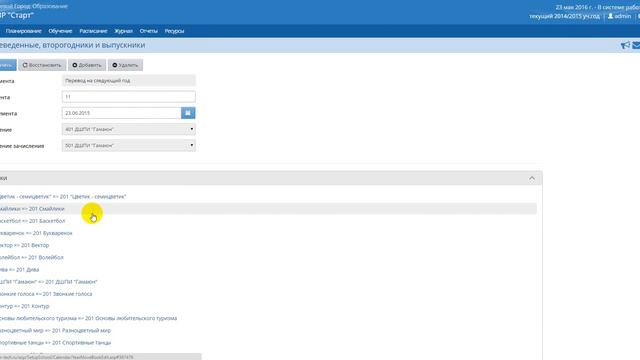
Task: Open the calendar date picker icon
Action: pyautogui.click(x=188, y=113)
